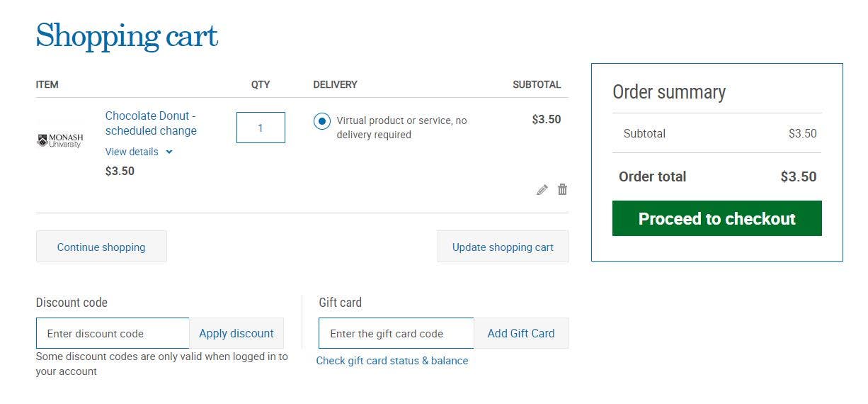The width and height of the screenshot is (868, 404).
Task: Remove item using the trash bin icon
Action: 562,189
